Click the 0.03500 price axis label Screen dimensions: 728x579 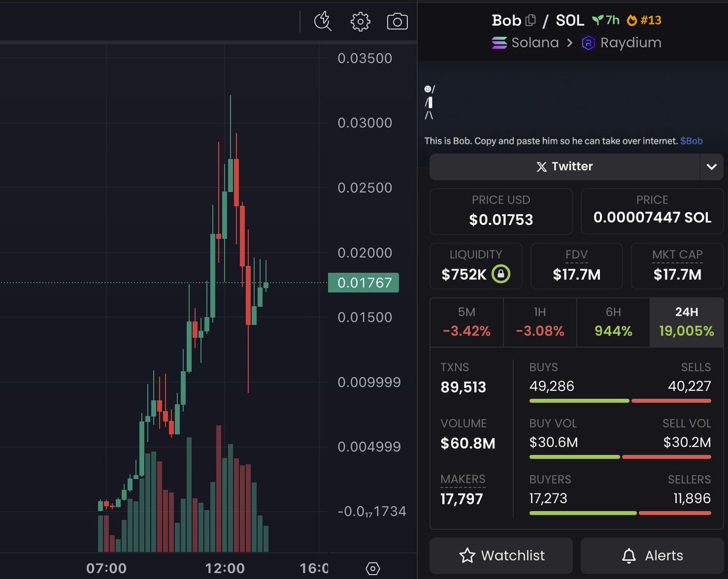coord(365,59)
